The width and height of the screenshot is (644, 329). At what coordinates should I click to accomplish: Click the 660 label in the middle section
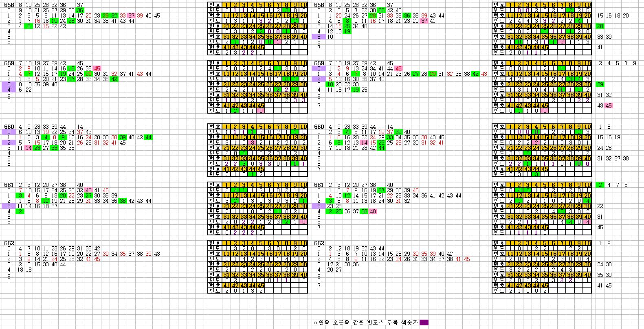(x=319, y=127)
